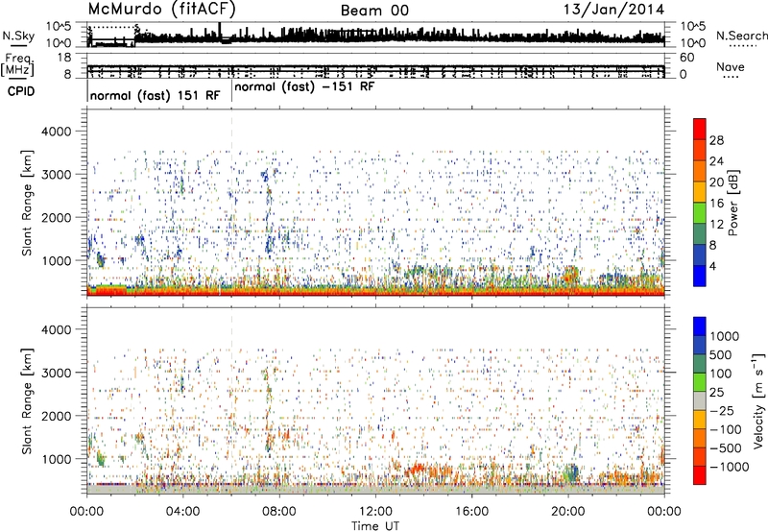Screen dimensions: 768x532
Task: Click the 'Beam 00' header label
Action: point(374,11)
